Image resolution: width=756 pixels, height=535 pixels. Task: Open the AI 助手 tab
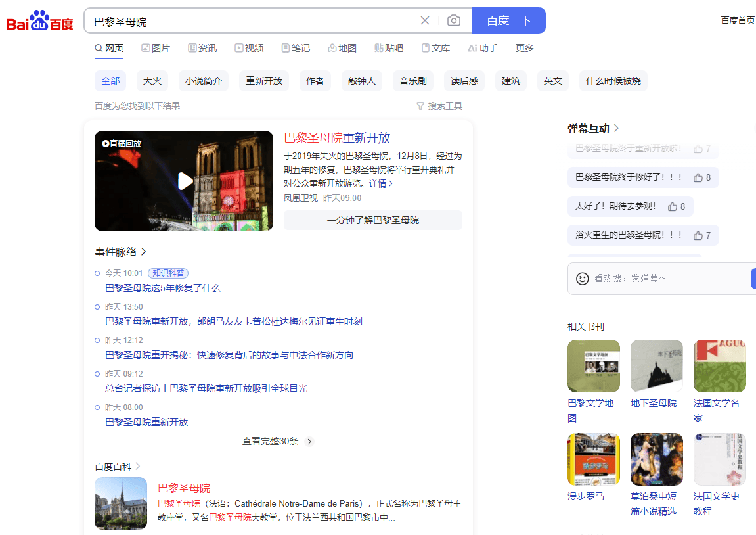483,48
